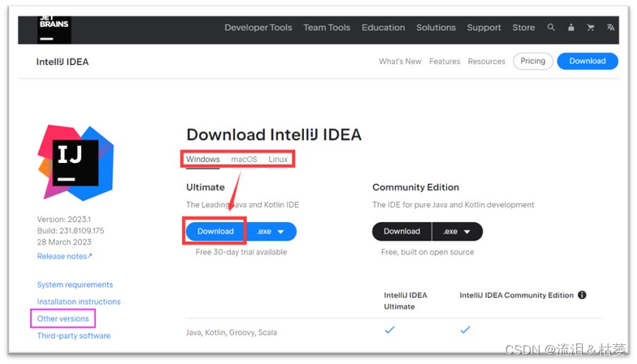Image resolution: width=637 pixels, height=364 pixels.
Task: Open System requirements link
Action: coord(75,285)
